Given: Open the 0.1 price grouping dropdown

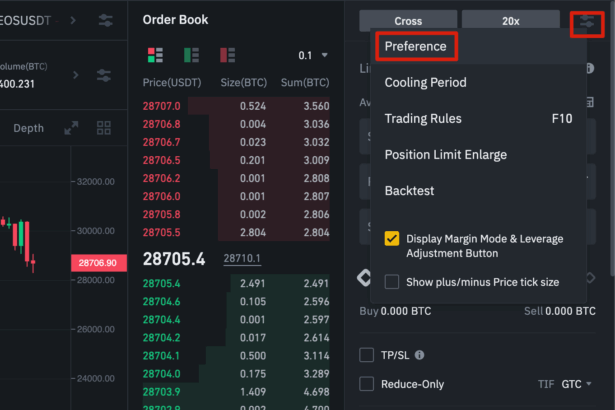Looking at the screenshot, I should pos(312,55).
